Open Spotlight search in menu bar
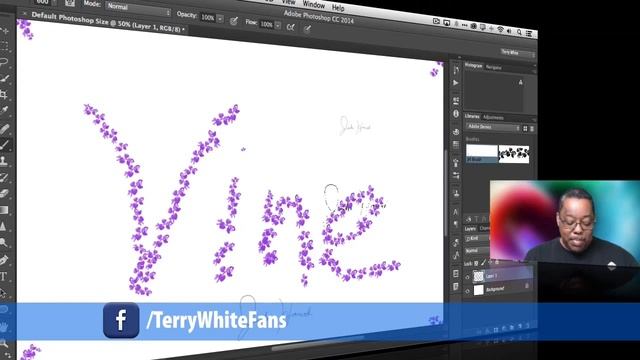The width and height of the screenshot is (640, 360). (519, 32)
